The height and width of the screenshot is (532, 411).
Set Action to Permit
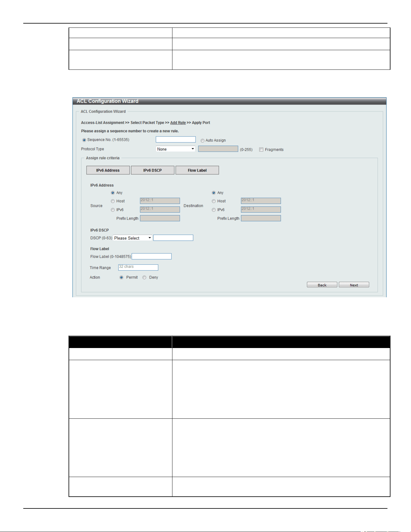(121, 277)
